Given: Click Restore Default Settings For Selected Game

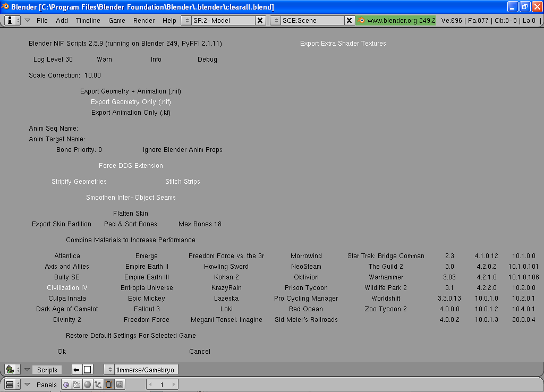Looking at the screenshot, I should coord(131,336).
